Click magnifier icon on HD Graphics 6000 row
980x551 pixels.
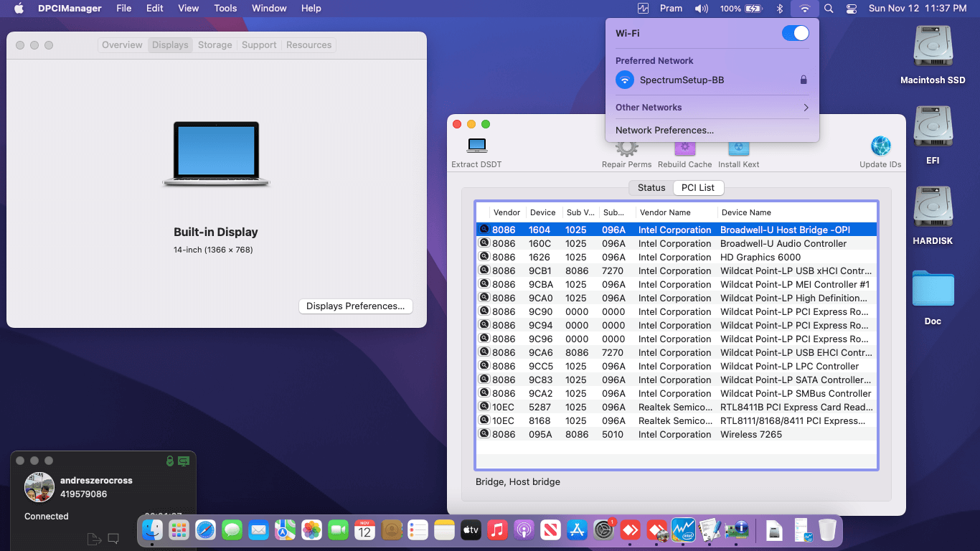coord(484,257)
